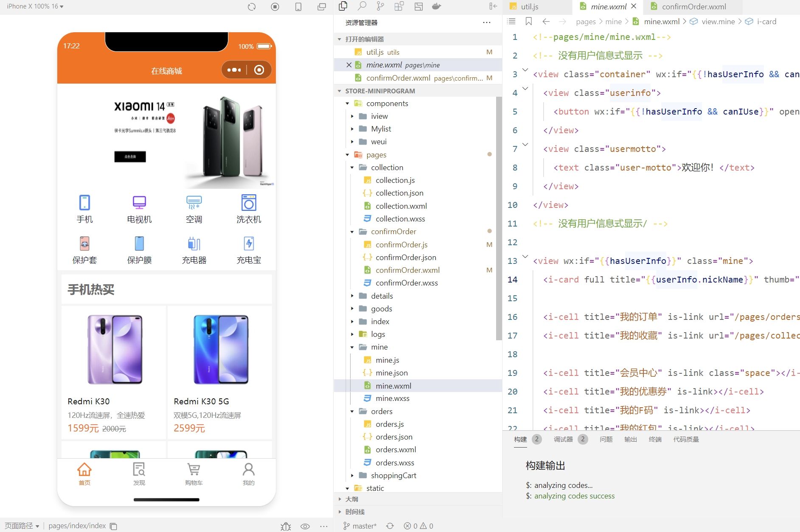Open the 页面路径 dropdown
Image resolution: width=800 pixels, height=532 pixels.
[x=22, y=526]
